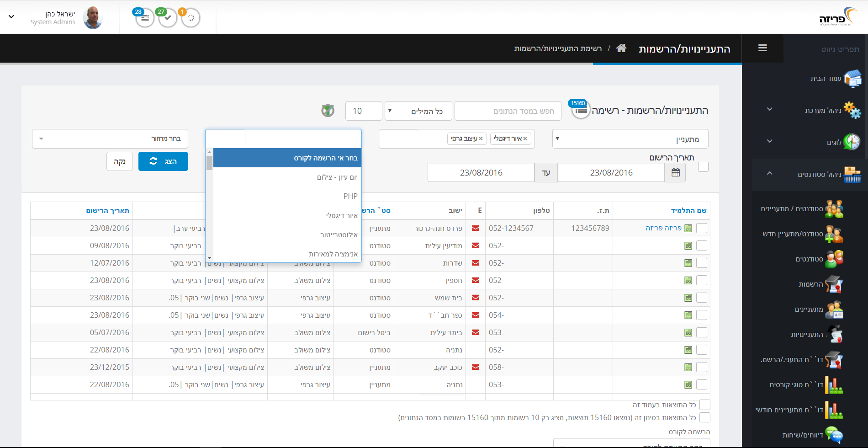
Task: Click the course search input above dropdown list
Action: [x=283, y=139]
